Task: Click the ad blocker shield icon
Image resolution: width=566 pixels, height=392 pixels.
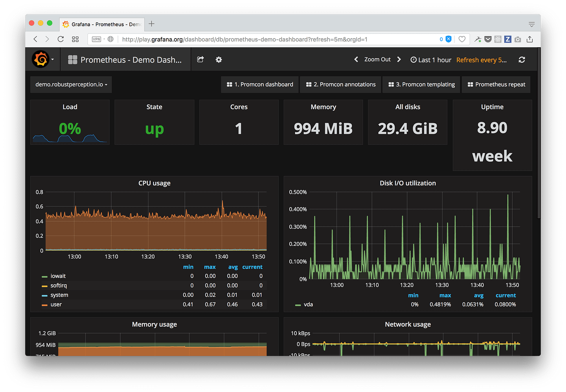Action: [448, 39]
